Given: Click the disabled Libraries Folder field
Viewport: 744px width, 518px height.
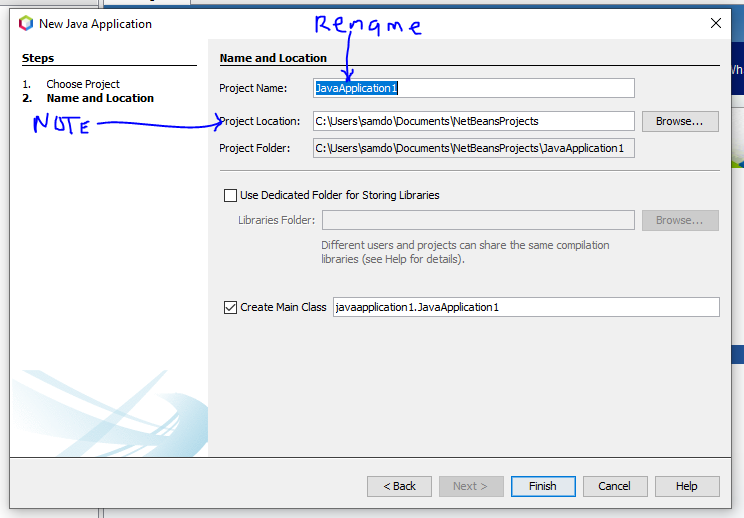Looking at the screenshot, I should click(478, 220).
